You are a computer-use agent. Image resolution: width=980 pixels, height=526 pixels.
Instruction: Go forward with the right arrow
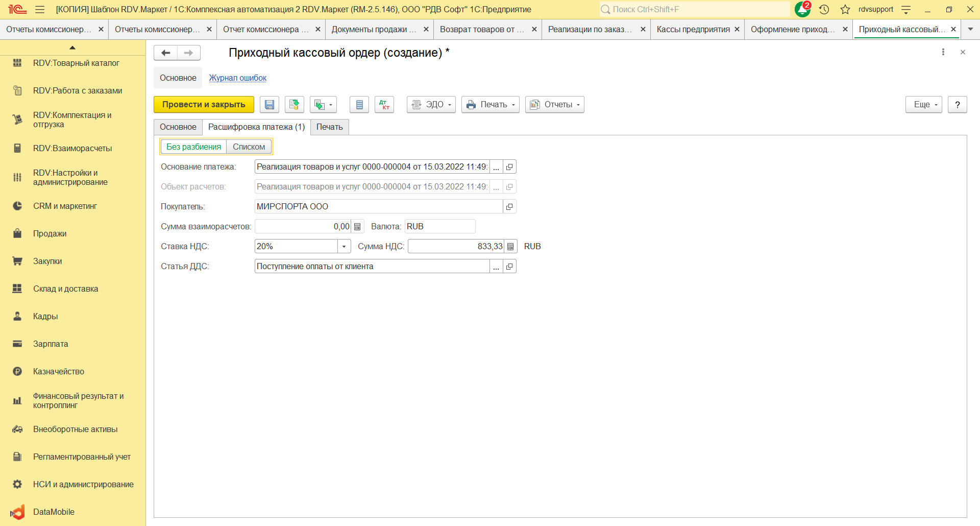click(x=189, y=53)
